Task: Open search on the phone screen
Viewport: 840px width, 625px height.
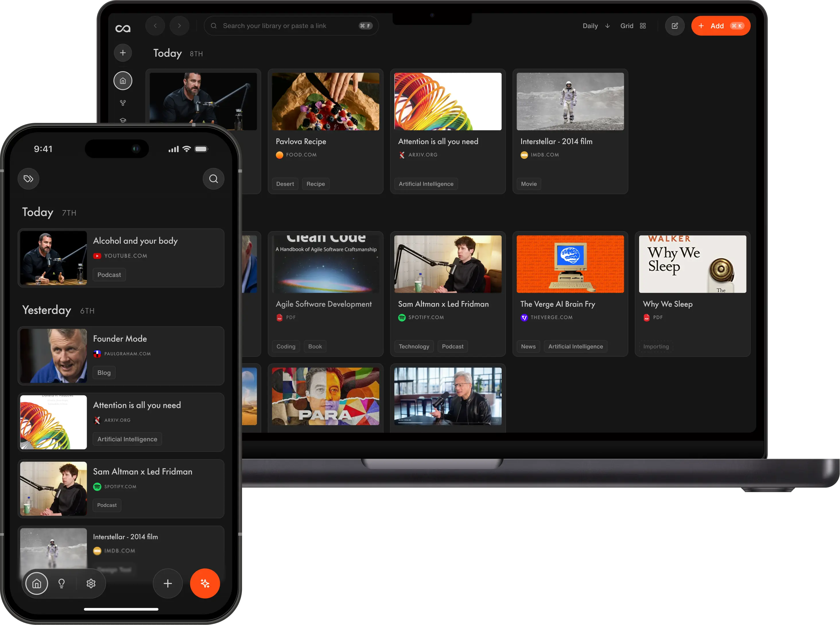Action: pos(213,179)
